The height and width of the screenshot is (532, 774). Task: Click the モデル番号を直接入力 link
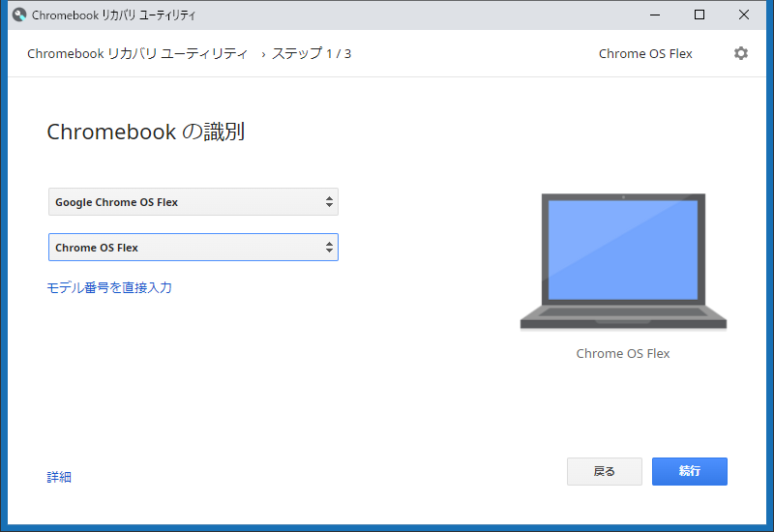[x=109, y=287]
